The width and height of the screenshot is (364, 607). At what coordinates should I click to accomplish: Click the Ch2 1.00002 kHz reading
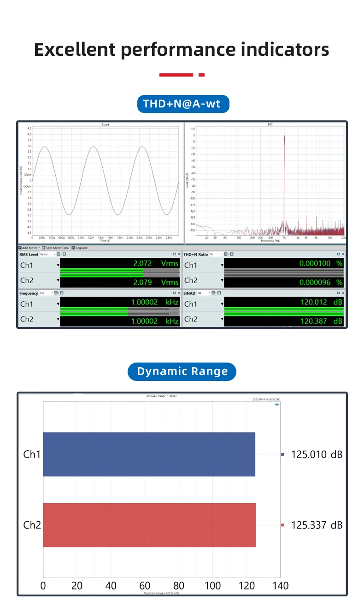pos(155,321)
